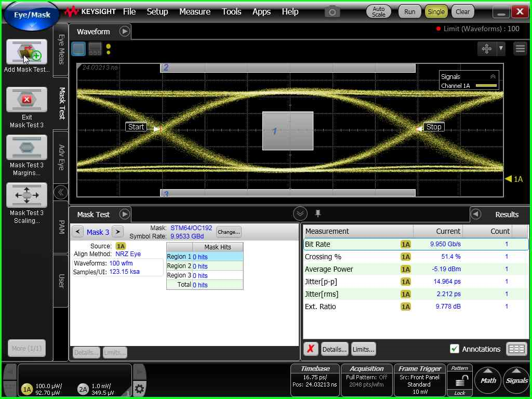Click the Change... mask button

point(229,232)
